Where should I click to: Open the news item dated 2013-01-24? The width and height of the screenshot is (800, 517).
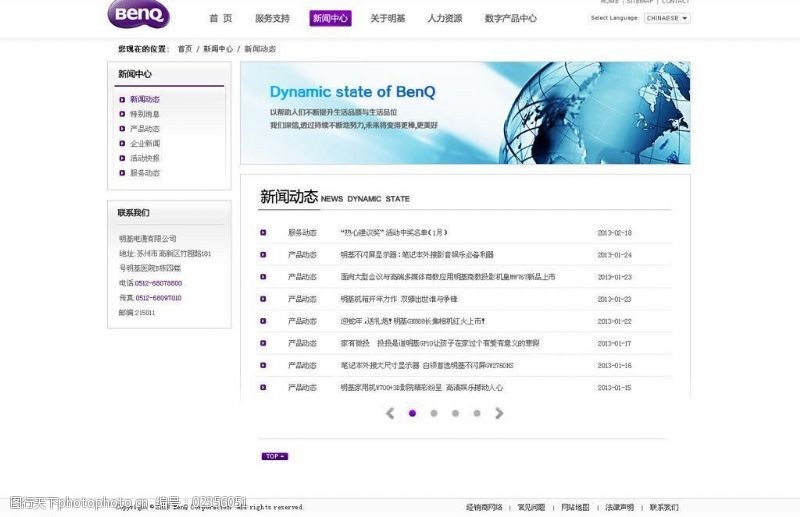417,255
